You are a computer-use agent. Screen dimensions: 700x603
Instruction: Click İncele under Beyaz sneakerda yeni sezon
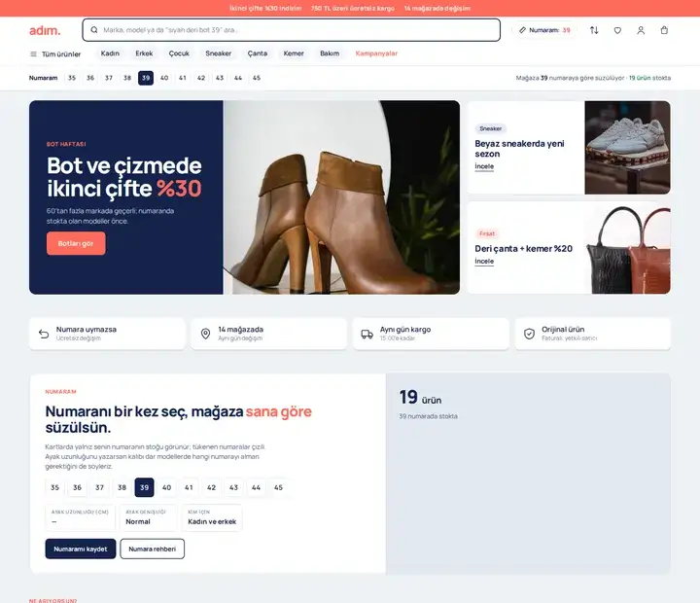click(484, 166)
